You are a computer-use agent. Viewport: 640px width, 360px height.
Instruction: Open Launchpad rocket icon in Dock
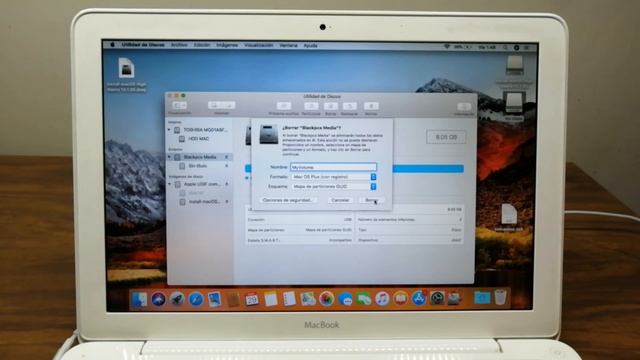coord(177,300)
